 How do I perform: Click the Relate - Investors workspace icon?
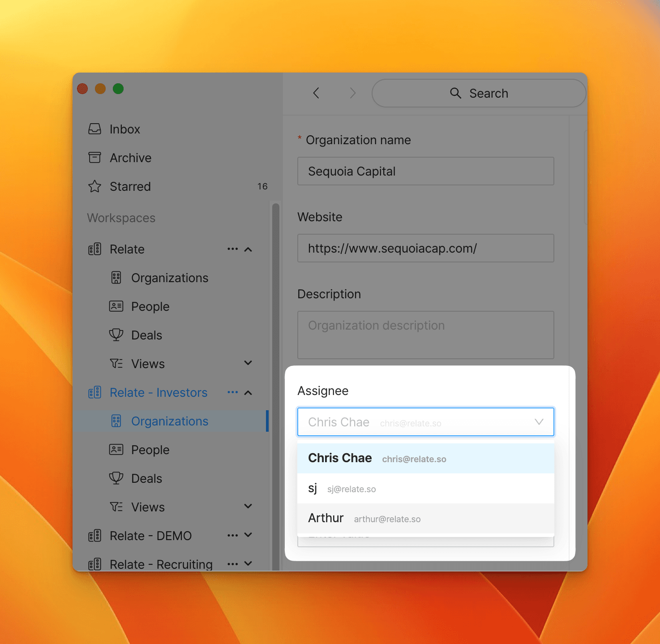pos(94,393)
